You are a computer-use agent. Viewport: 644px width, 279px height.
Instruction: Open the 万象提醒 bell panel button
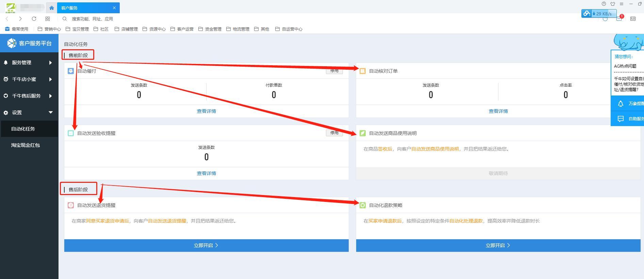(628, 104)
